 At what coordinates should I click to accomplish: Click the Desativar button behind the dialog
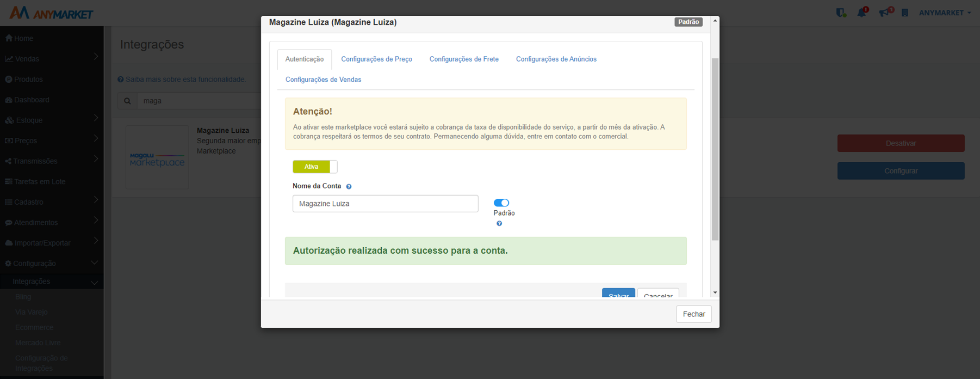point(901,143)
